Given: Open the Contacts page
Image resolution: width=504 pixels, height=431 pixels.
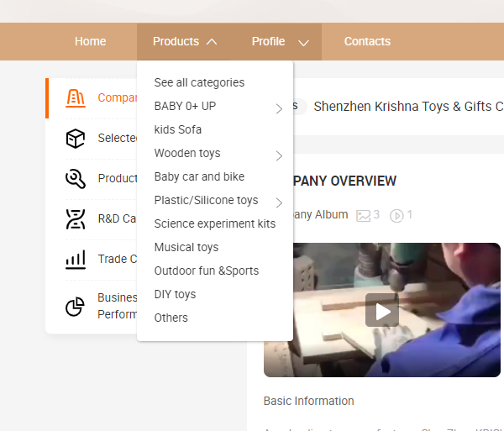Looking at the screenshot, I should point(367,41).
